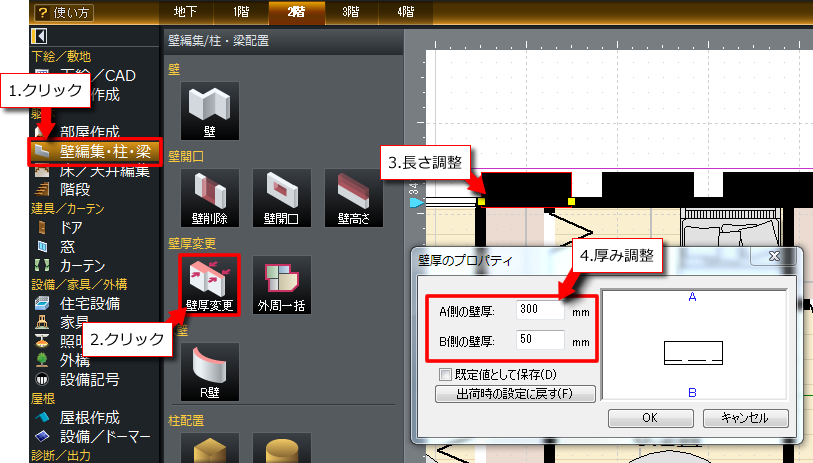Select the 壁厚変更 wall thickness tool
Screen dimensions: 813x463
(210, 285)
